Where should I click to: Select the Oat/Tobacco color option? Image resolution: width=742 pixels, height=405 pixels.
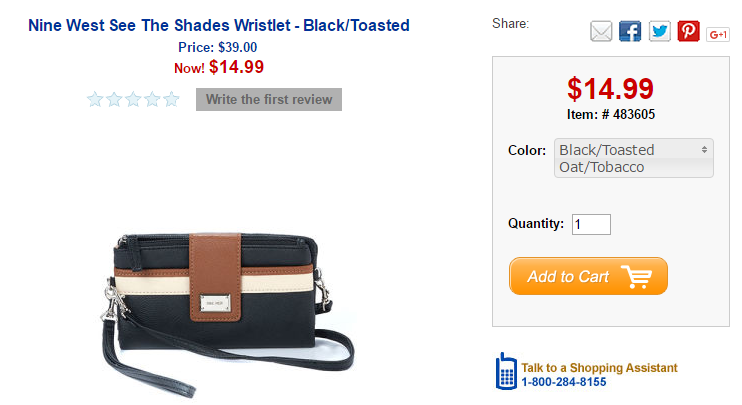[602, 167]
